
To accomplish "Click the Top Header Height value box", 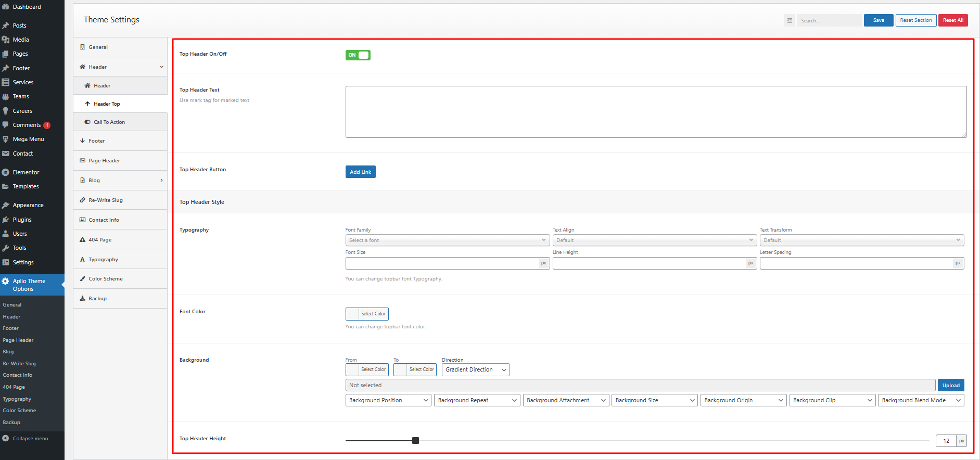I will coord(946,441).
